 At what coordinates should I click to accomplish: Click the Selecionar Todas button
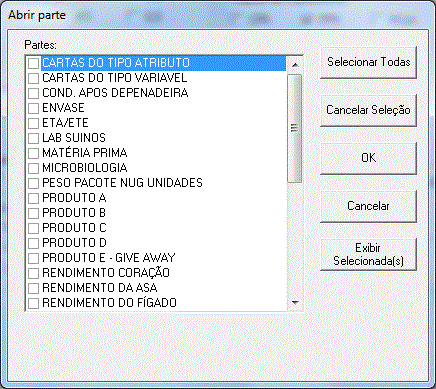(368, 62)
